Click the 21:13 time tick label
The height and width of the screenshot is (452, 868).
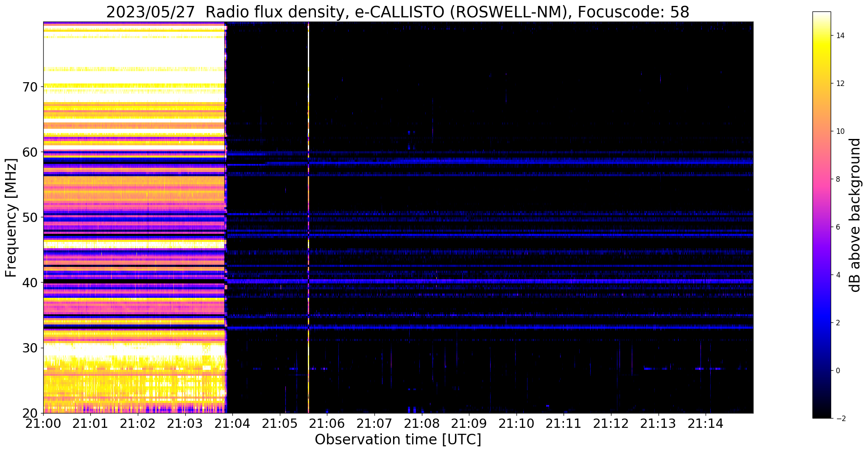659,424
